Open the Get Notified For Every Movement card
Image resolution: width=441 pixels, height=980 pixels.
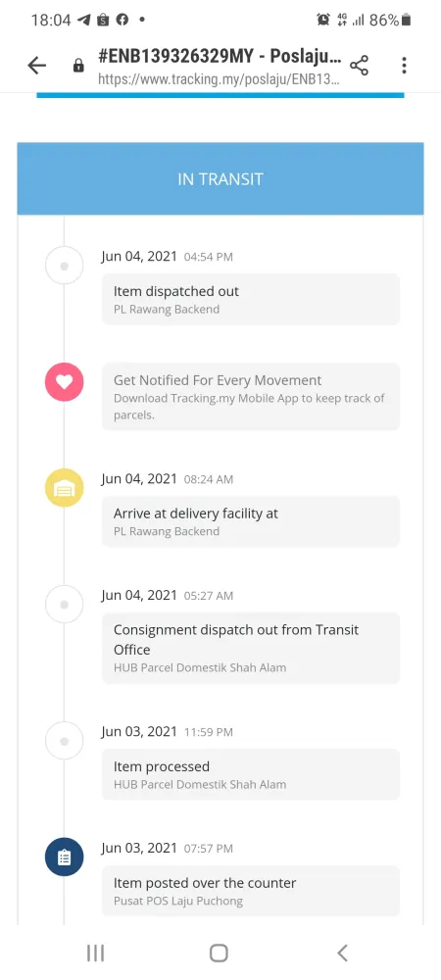(x=251, y=396)
